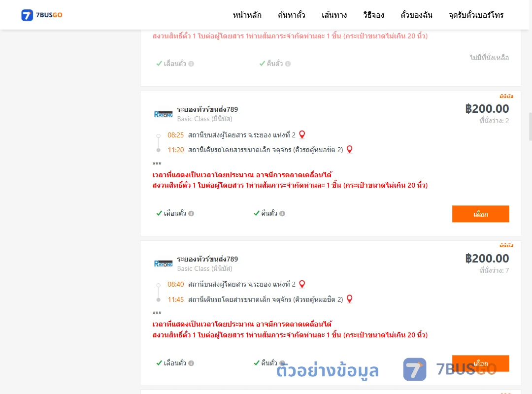The height and width of the screenshot is (394, 532).
Task: Click ฿200.00 price in 08:40 card
Action: tap(487, 258)
